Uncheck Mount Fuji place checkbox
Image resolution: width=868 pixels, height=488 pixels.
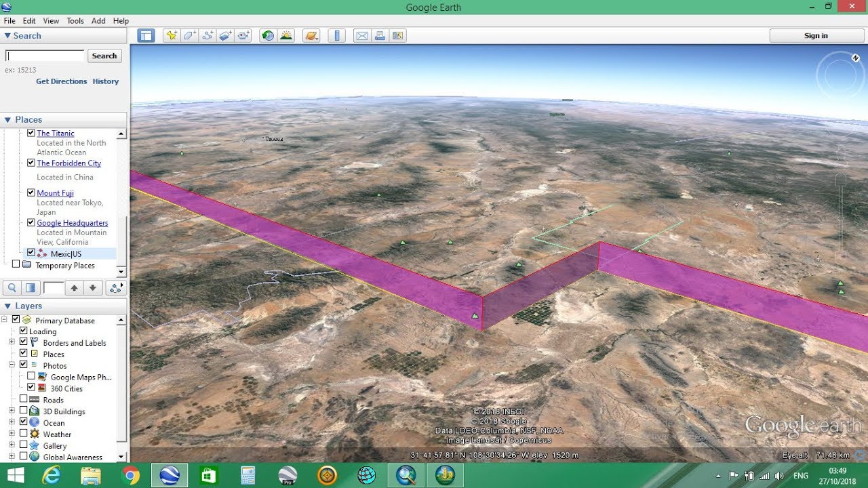(31, 193)
